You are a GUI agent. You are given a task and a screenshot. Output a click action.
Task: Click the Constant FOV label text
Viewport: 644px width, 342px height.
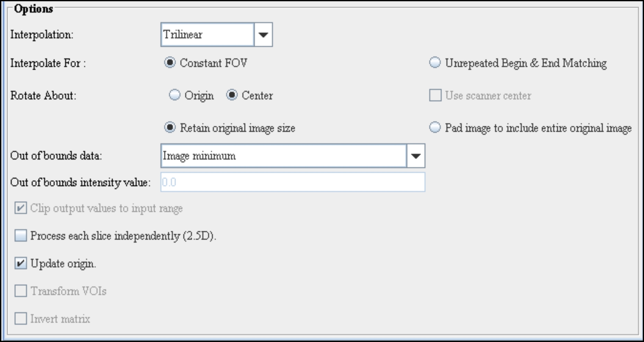[x=214, y=63]
